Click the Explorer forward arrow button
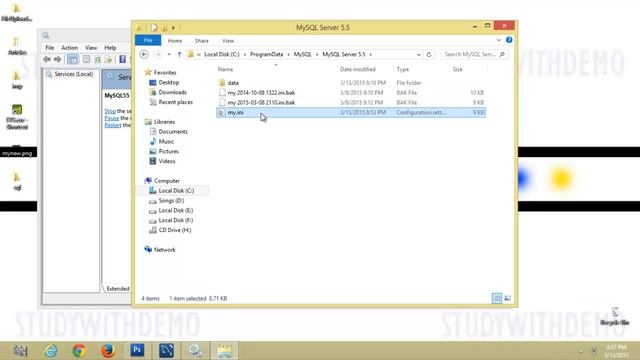Screen dimensions: 640x360 click(x=158, y=54)
